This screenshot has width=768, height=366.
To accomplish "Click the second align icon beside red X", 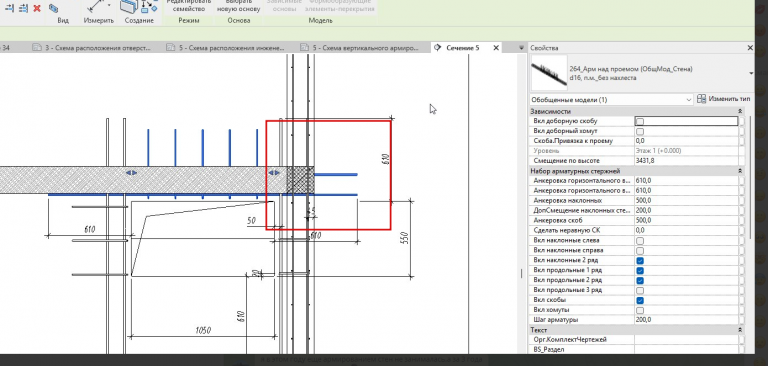I will click(x=23, y=8).
